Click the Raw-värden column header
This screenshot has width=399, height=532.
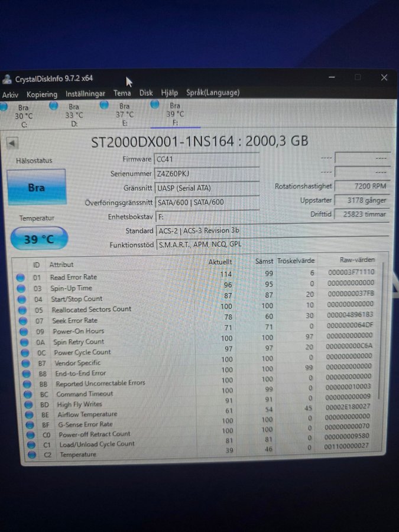(x=358, y=260)
